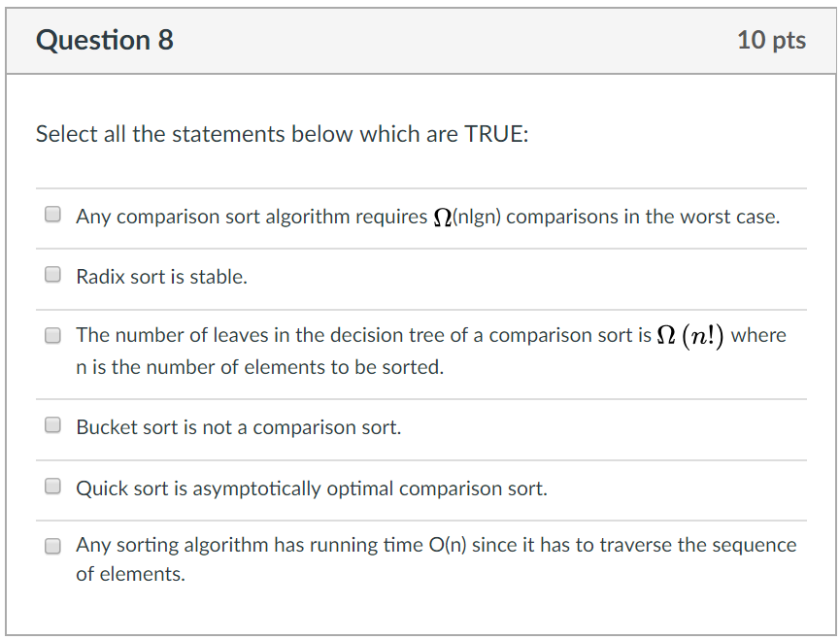The height and width of the screenshot is (640, 840).
Task: Tick the checkbox for the O(n) running time statement
Action: pos(54,546)
